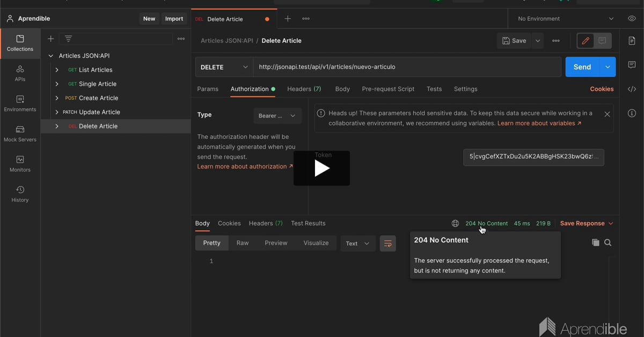Open Learn more about variables link
644x337 pixels.
pyautogui.click(x=539, y=123)
